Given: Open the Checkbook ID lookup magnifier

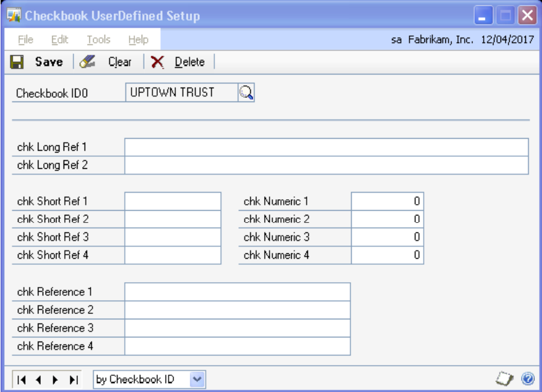Looking at the screenshot, I should [247, 92].
